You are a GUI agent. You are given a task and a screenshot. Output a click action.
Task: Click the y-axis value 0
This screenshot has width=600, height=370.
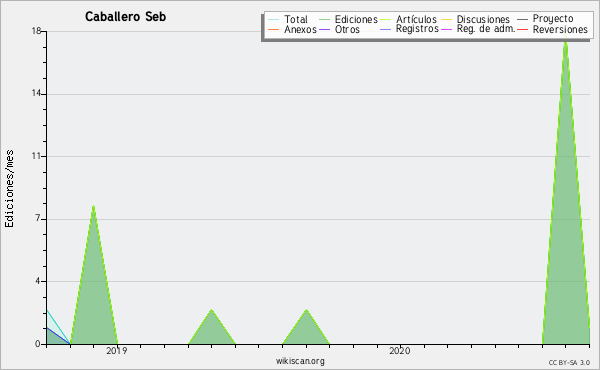click(38, 344)
